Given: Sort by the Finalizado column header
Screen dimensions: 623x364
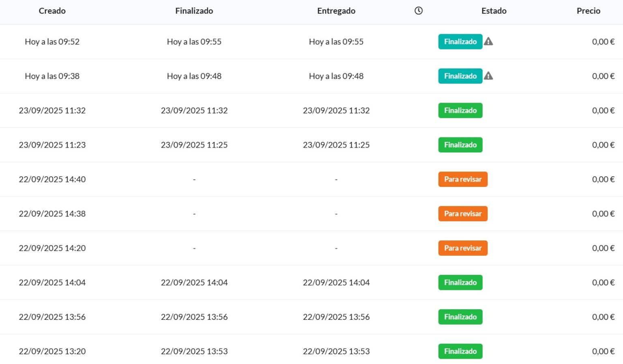Looking at the screenshot, I should pyautogui.click(x=194, y=11).
